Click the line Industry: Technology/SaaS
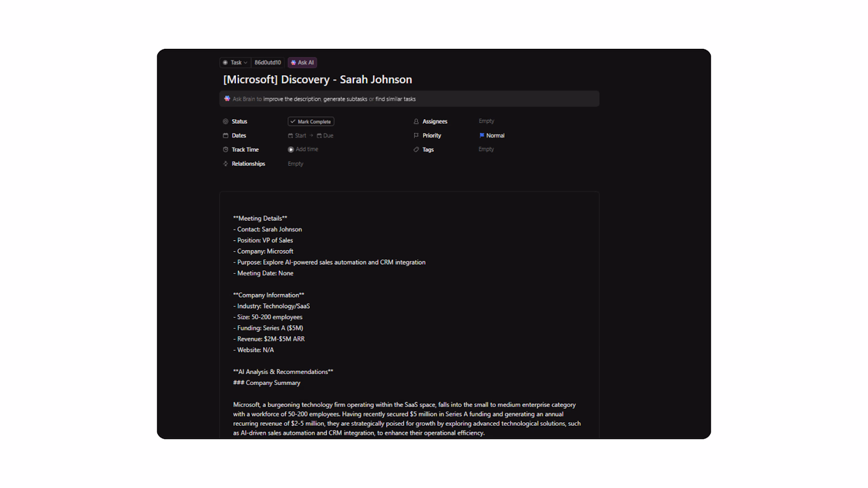 pos(271,306)
